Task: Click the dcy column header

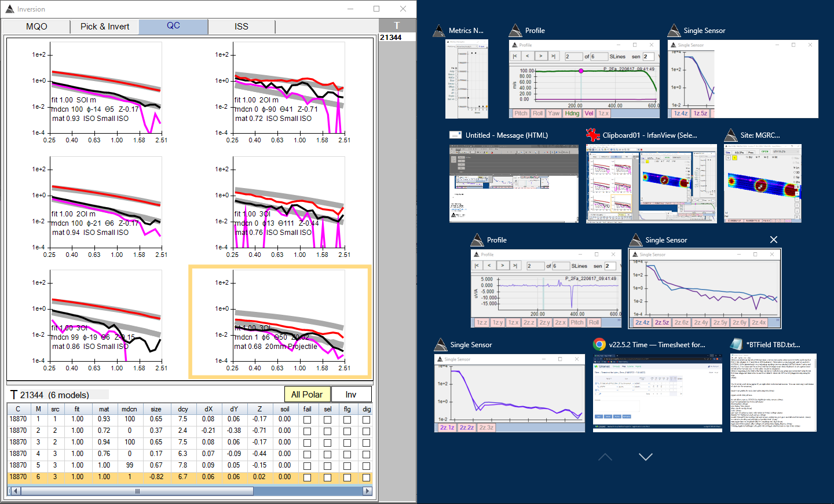Action: tap(182, 409)
